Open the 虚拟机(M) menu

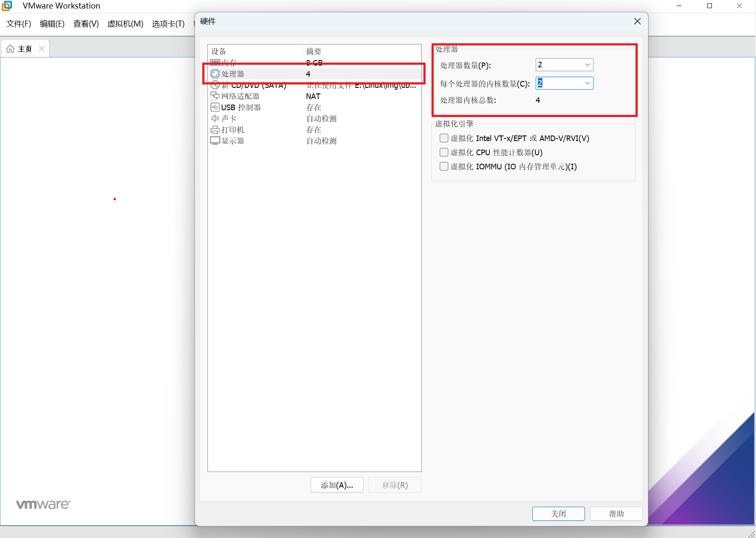tap(125, 24)
